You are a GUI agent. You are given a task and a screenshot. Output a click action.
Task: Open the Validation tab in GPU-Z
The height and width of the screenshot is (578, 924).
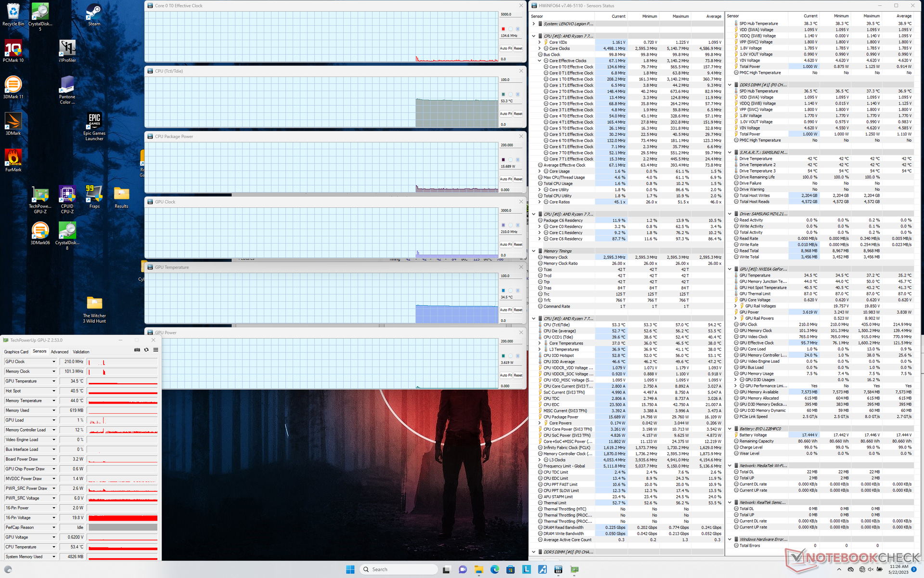pos(81,352)
